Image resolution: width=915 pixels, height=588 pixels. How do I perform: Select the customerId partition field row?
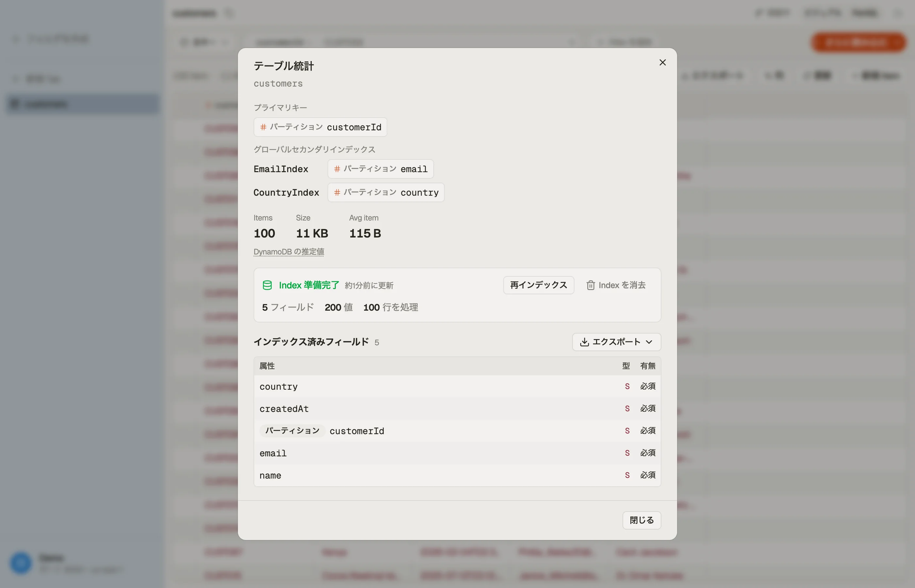tap(457, 431)
